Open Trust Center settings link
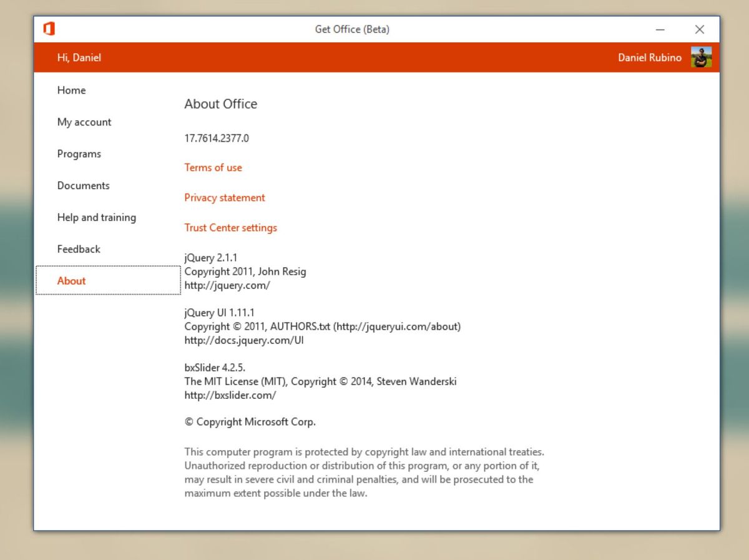 pyautogui.click(x=230, y=228)
